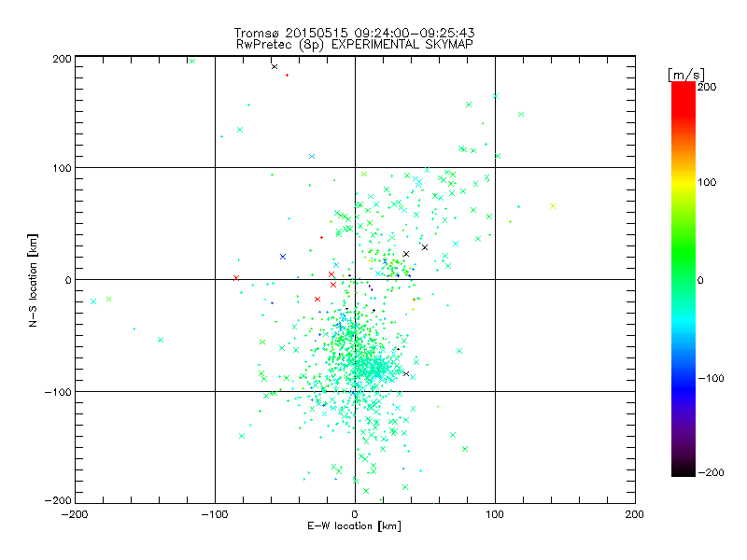This screenshot has width=747, height=560.
Task: Click the x-axis tick label '-100'
Action: 215,514
